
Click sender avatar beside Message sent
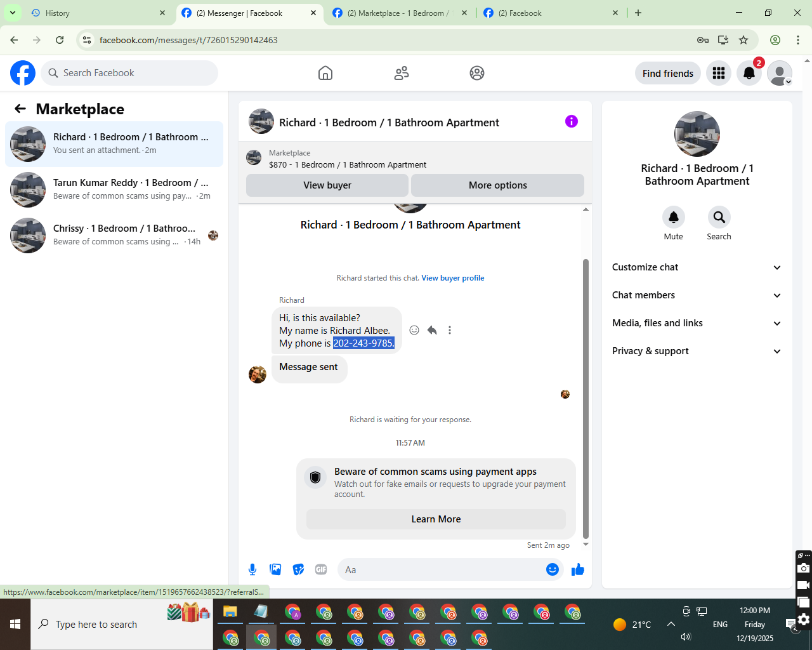(x=258, y=375)
